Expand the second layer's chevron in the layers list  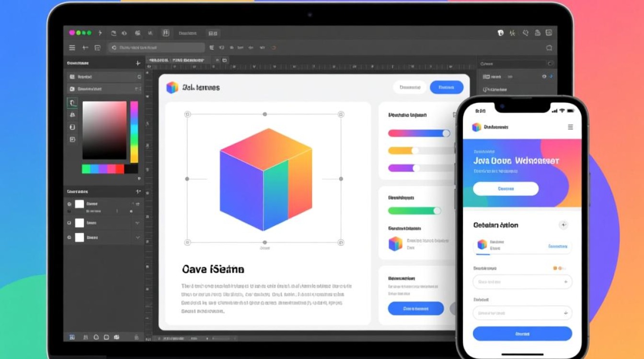point(138,223)
